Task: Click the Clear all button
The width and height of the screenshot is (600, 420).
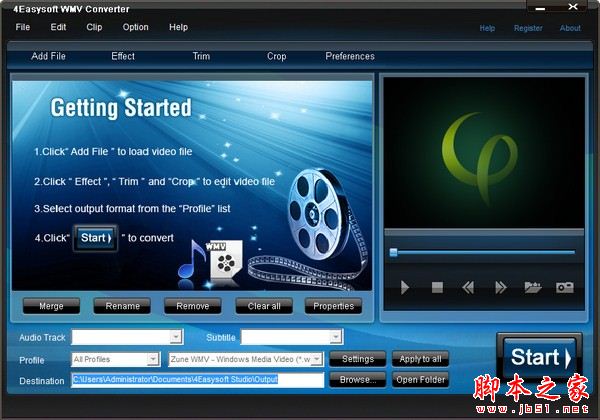Action: point(264,306)
